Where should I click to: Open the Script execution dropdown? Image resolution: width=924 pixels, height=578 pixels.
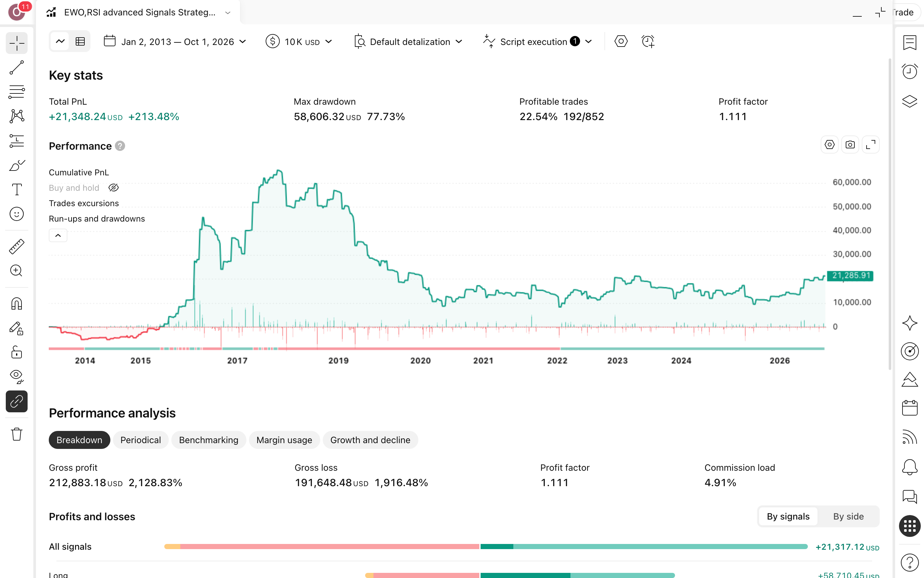click(538, 42)
